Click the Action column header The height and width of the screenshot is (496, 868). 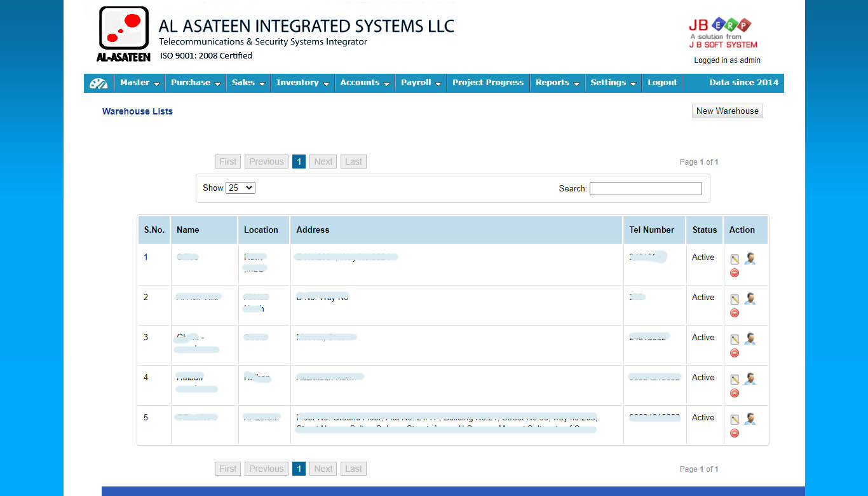(746, 230)
